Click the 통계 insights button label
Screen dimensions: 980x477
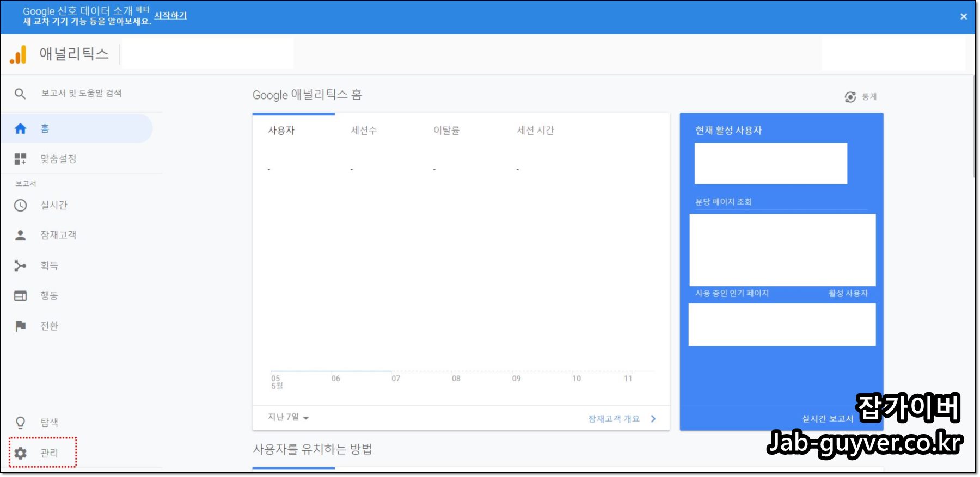pyautogui.click(x=869, y=97)
